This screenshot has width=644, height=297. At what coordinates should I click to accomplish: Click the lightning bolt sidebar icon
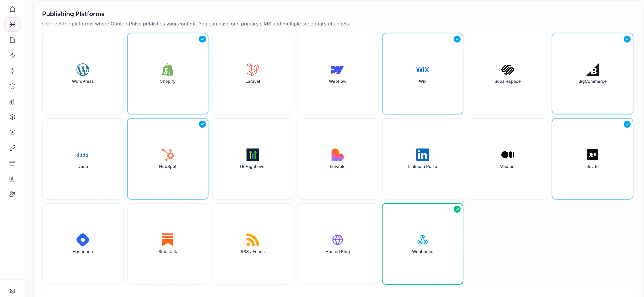12,56
